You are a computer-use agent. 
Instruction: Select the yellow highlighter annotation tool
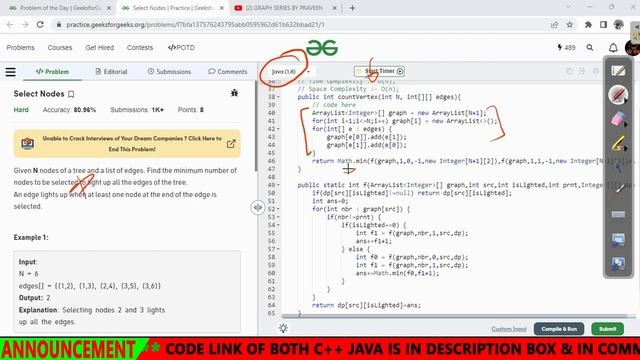[x=618, y=144]
